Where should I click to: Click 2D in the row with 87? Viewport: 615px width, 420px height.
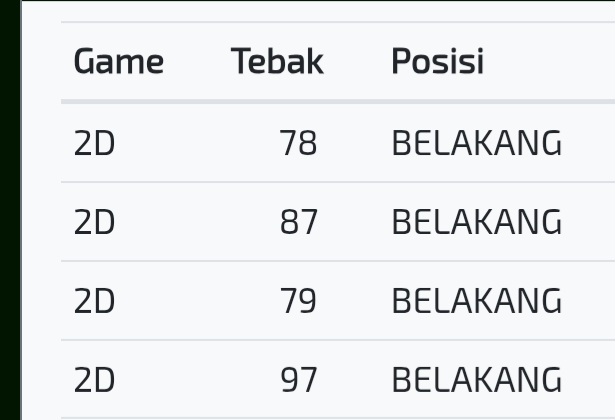click(x=95, y=222)
